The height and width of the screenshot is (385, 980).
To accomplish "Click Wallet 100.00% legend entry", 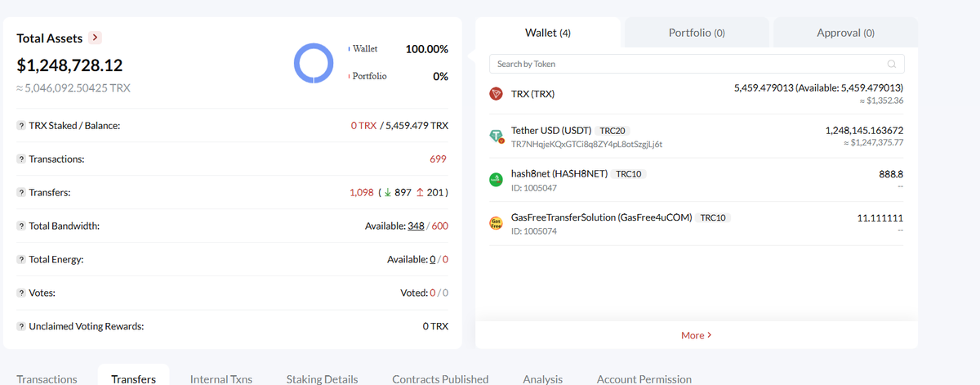I will [x=399, y=49].
